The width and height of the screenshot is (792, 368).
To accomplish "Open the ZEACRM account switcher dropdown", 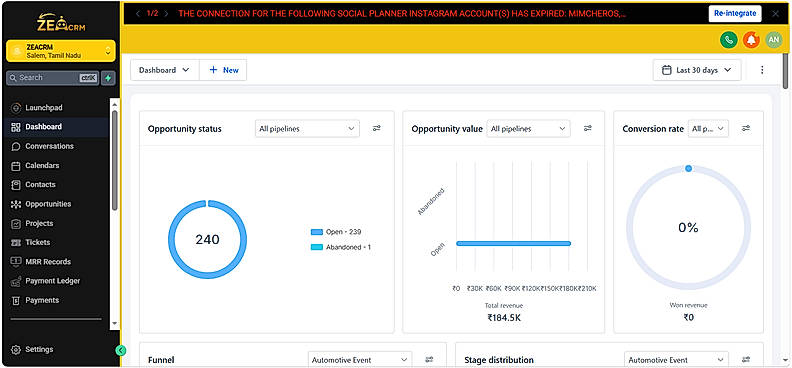I will (61, 51).
